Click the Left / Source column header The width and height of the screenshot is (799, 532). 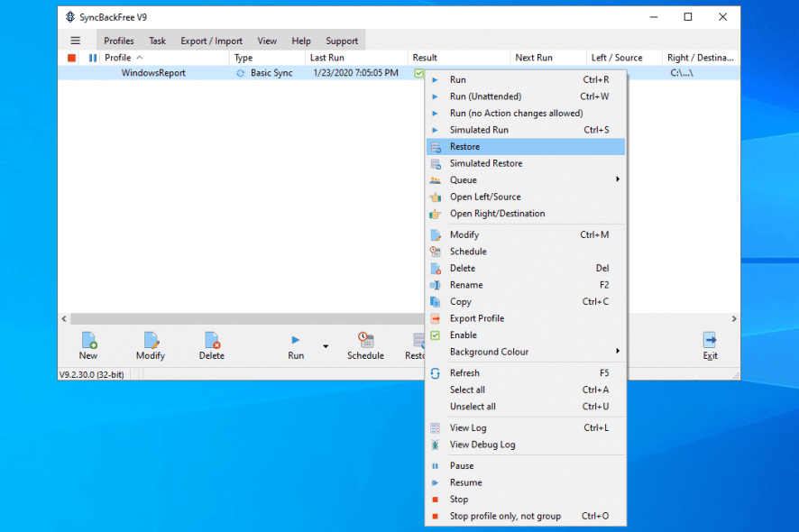tap(624, 58)
